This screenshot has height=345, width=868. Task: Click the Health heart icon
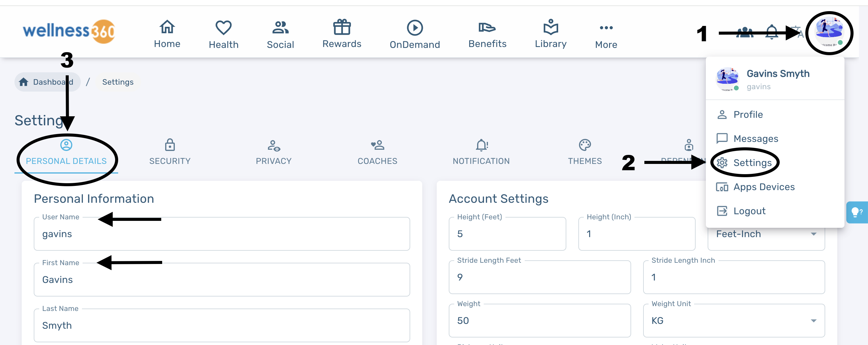[223, 28]
